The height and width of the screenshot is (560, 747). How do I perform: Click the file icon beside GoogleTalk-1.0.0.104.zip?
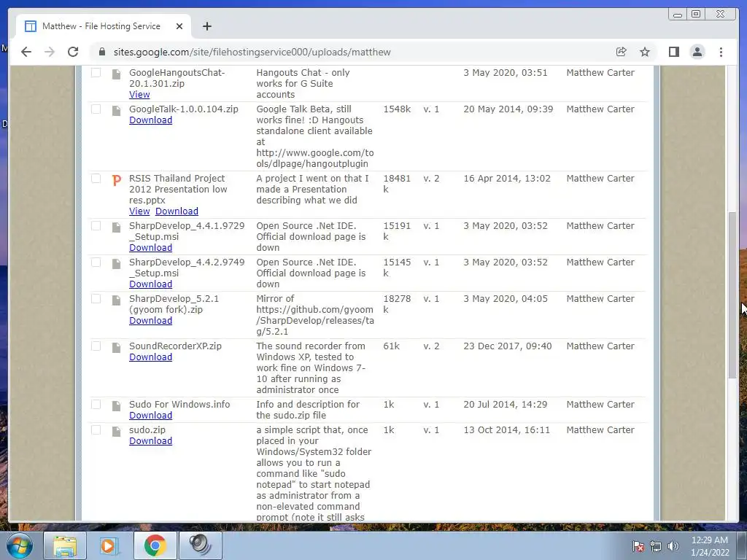116,111
